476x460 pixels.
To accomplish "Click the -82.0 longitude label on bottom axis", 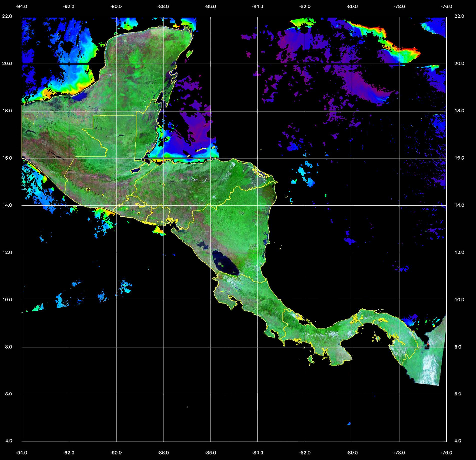I will coord(305,453).
